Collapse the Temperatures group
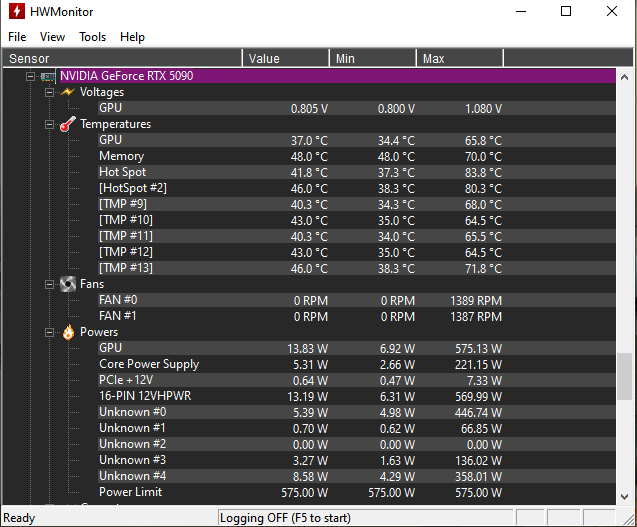 pyautogui.click(x=49, y=124)
